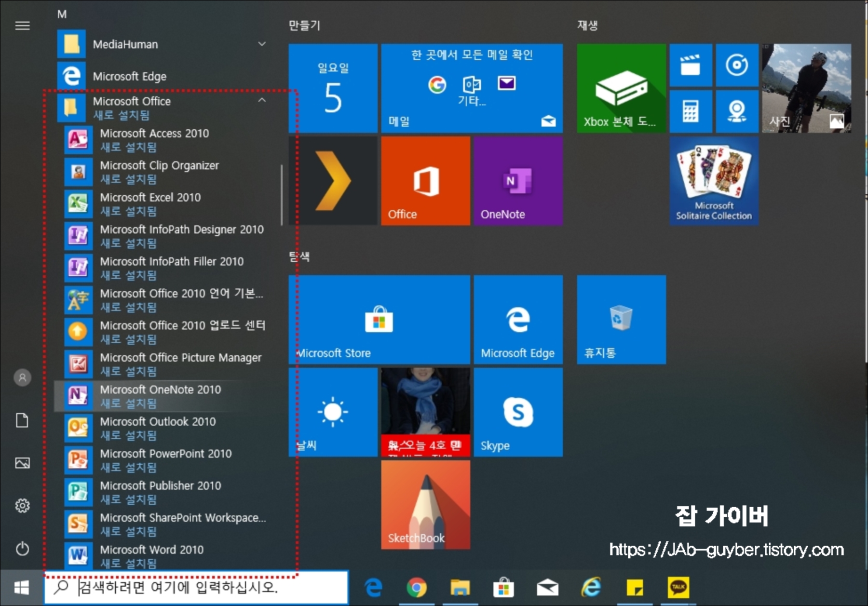Open the Movies & TV clapperboard tile

[x=691, y=65]
